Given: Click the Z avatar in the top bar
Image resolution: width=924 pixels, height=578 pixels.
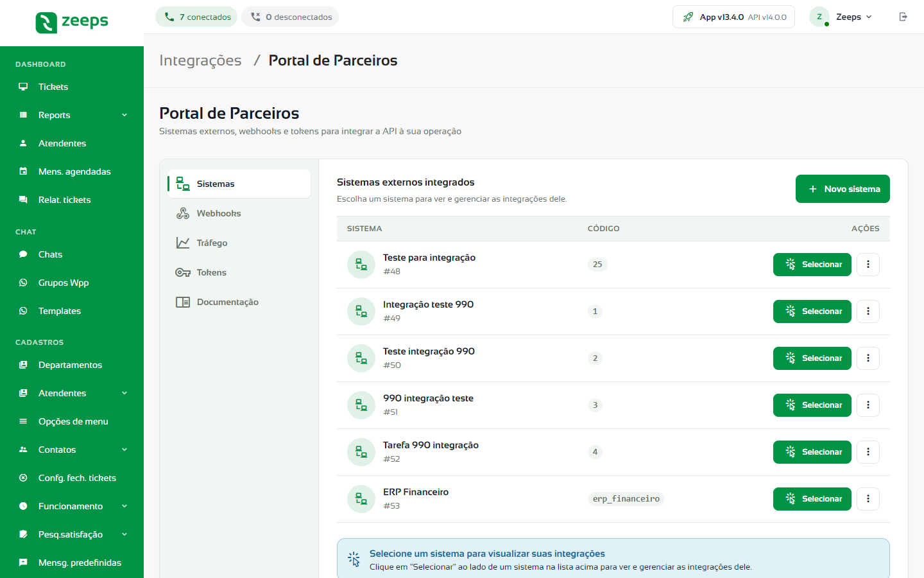Looking at the screenshot, I should click(x=819, y=17).
